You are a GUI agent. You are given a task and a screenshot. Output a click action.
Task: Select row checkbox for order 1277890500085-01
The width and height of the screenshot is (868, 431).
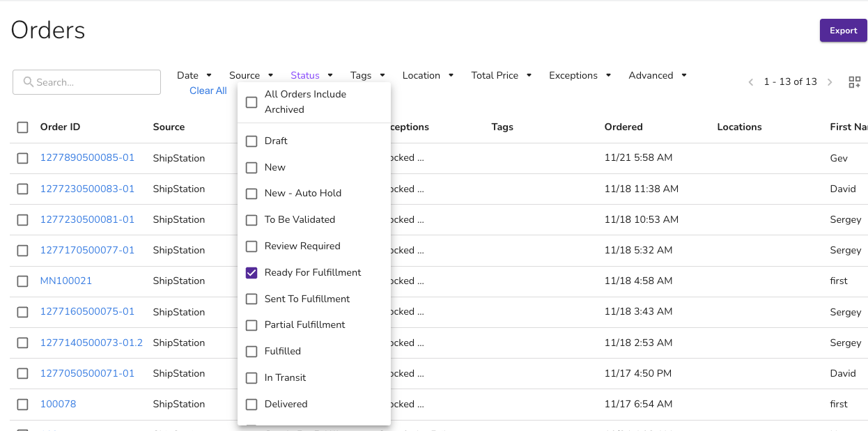pos(22,158)
